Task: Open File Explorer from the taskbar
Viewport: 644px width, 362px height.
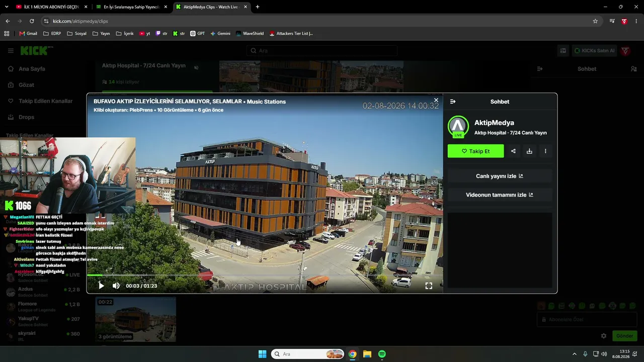Action: coord(367,354)
